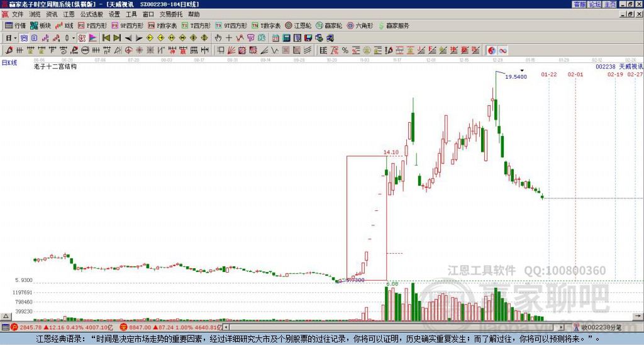Open the 六角形 hexagon tool
This screenshot has width=644, height=345.
pos(360,25)
